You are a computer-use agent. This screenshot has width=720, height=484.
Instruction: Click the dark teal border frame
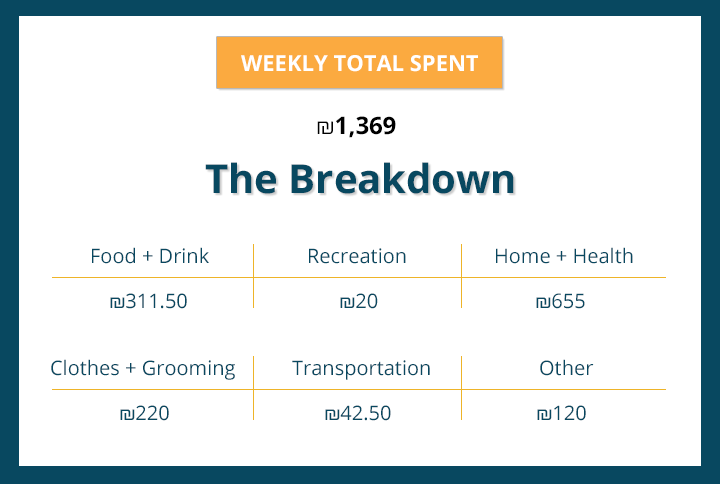[x=9, y=242]
